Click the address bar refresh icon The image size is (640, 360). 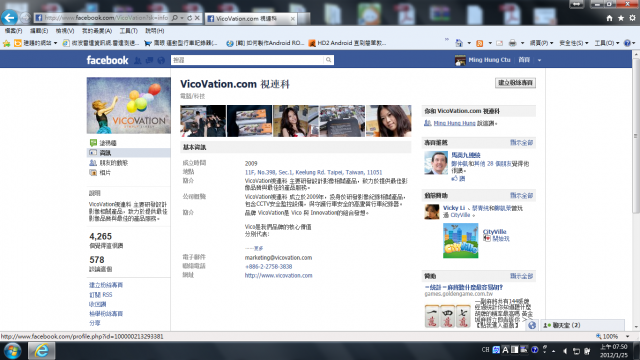click(189, 18)
